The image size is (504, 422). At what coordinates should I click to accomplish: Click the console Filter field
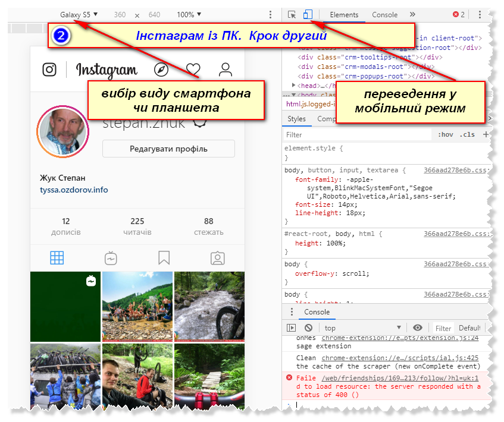(443, 328)
